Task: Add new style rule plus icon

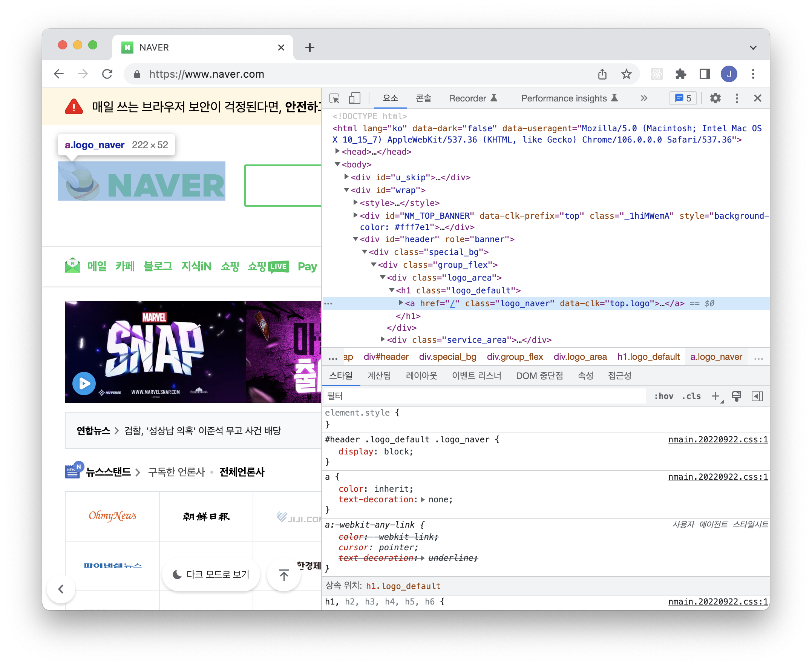Action: (x=715, y=396)
